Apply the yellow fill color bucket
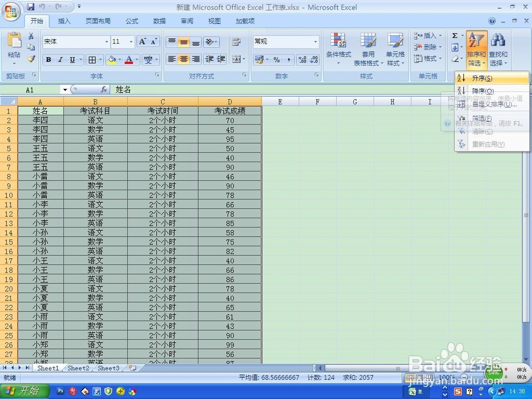 pyautogui.click(x=112, y=60)
